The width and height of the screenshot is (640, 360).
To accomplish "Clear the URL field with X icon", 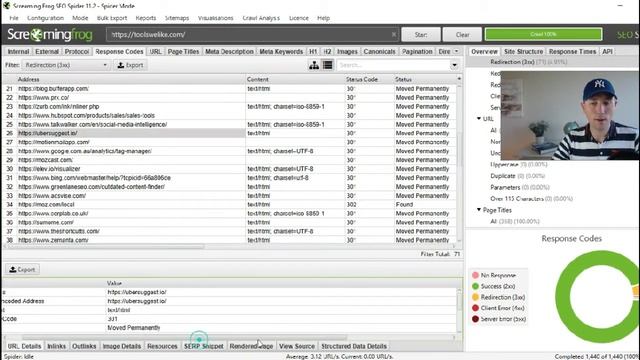I will pos(394,35).
